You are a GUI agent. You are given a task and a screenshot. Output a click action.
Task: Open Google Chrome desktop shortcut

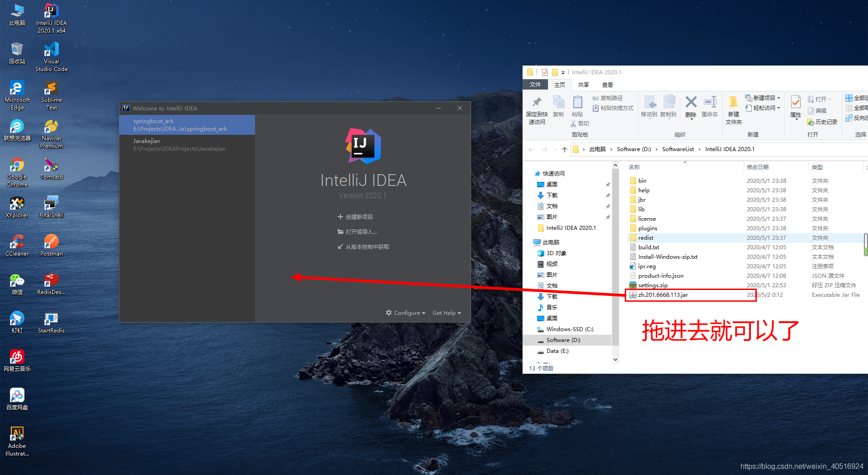click(17, 172)
